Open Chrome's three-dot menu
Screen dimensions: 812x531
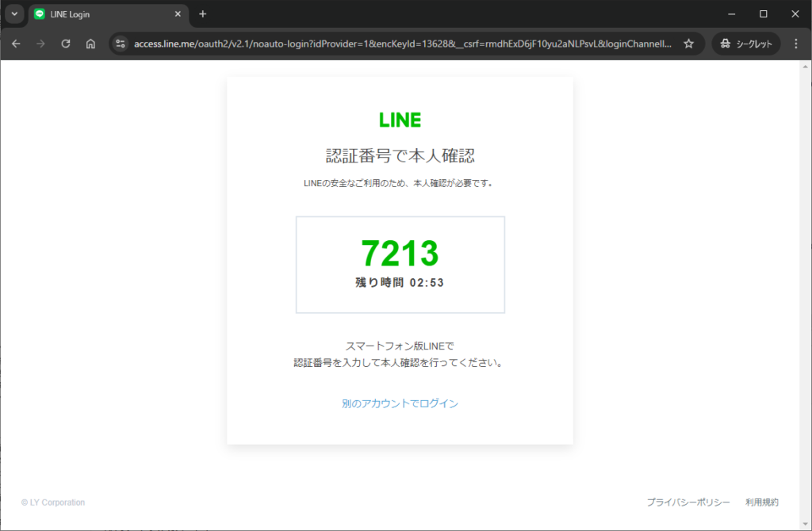click(795, 44)
